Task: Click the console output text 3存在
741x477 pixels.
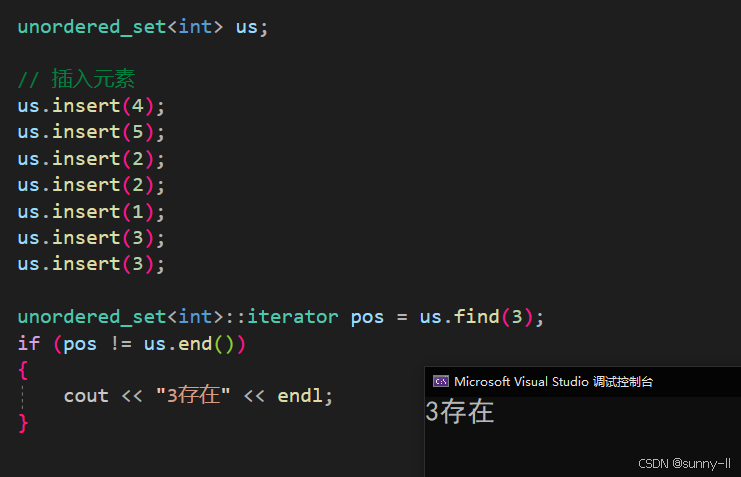Action: point(460,412)
